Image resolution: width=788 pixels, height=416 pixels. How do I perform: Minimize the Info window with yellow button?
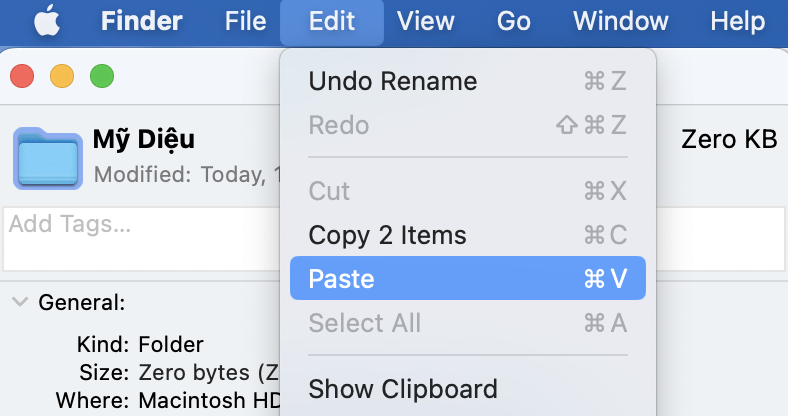pyautogui.click(x=62, y=76)
